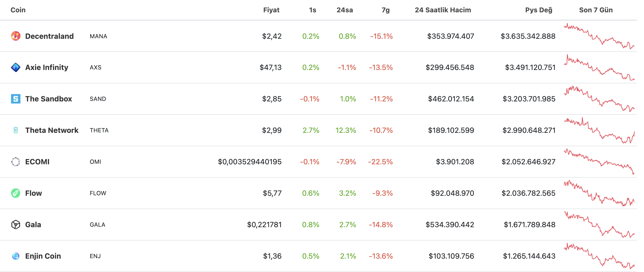The image size is (644, 272).
Task: Click the Decentraland coin logo icon
Action: 16,36
